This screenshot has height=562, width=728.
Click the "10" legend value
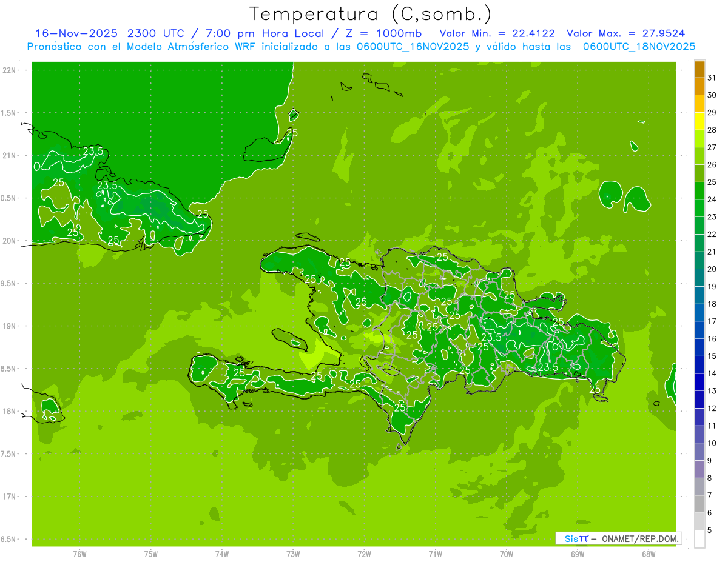tap(712, 443)
